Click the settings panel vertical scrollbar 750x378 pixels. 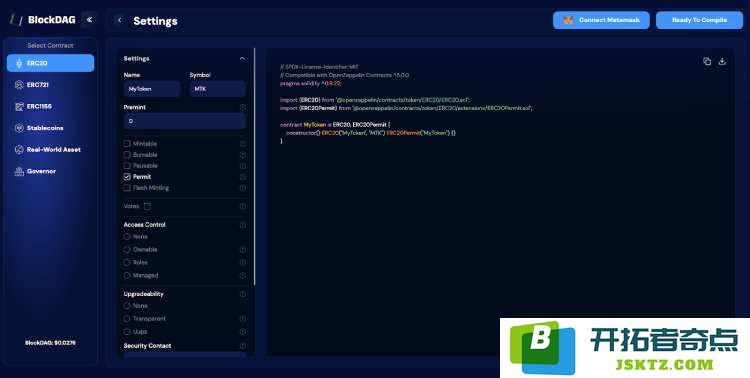pyautogui.click(x=254, y=167)
